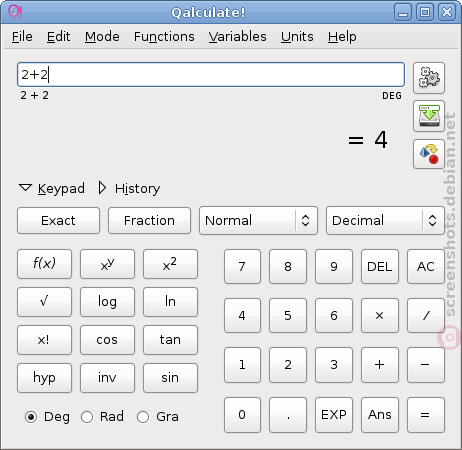Click the decimal point key
462x450 pixels.
[x=288, y=415]
